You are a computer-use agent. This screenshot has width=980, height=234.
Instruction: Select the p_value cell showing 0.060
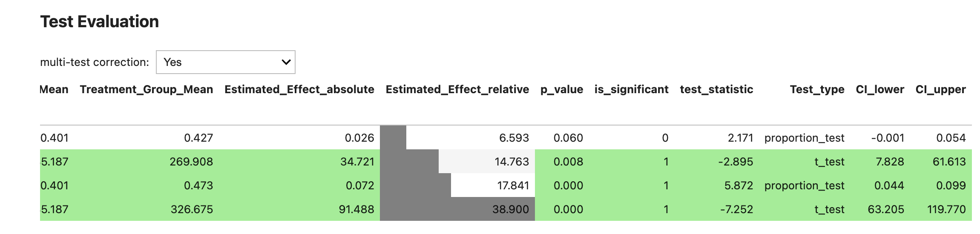pos(568,138)
